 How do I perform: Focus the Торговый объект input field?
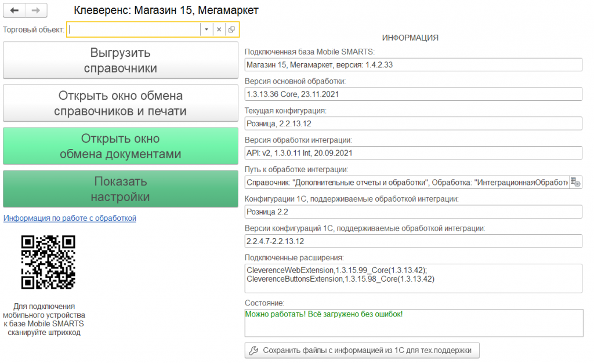pyautogui.click(x=134, y=30)
